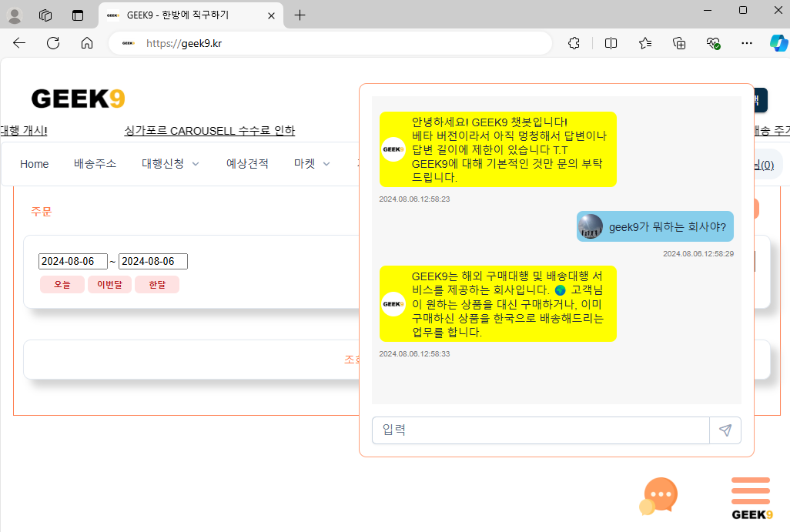Toggle split screen view icon

611,43
